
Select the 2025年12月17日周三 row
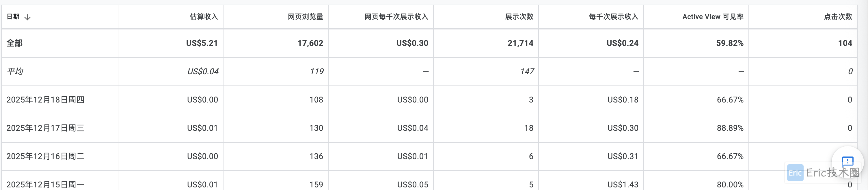click(x=46, y=128)
